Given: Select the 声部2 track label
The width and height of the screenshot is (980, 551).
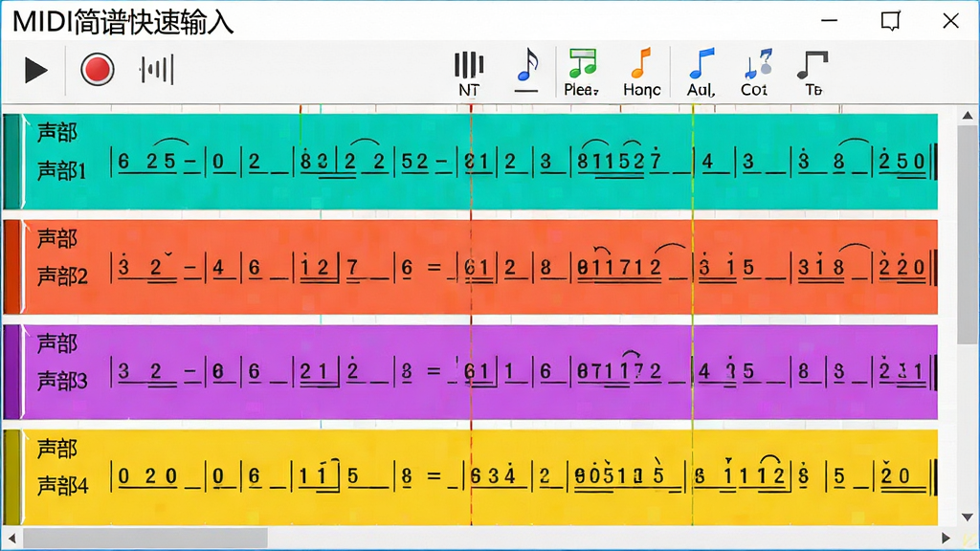Looking at the screenshot, I should tap(62, 275).
